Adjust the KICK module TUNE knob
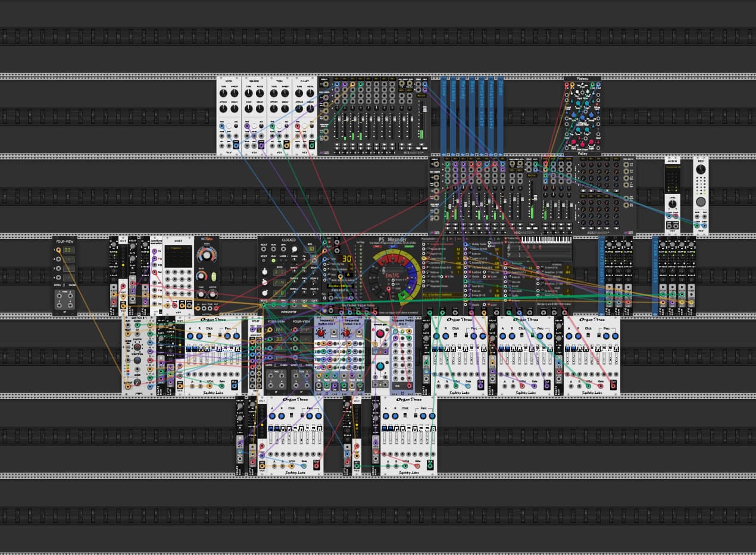Image resolution: width=756 pixels, height=555 pixels. pyautogui.click(x=223, y=93)
